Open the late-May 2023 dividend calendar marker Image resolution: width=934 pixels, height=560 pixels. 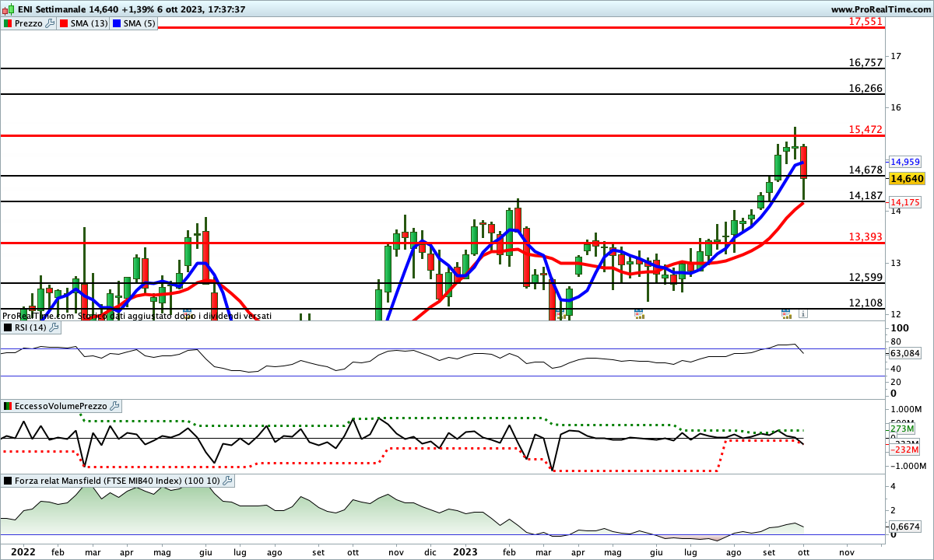click(x=639, y=313)
